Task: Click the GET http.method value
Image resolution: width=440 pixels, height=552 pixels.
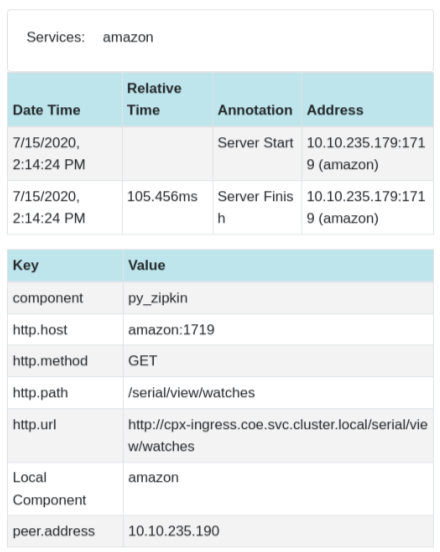Action: pos(143,361)
